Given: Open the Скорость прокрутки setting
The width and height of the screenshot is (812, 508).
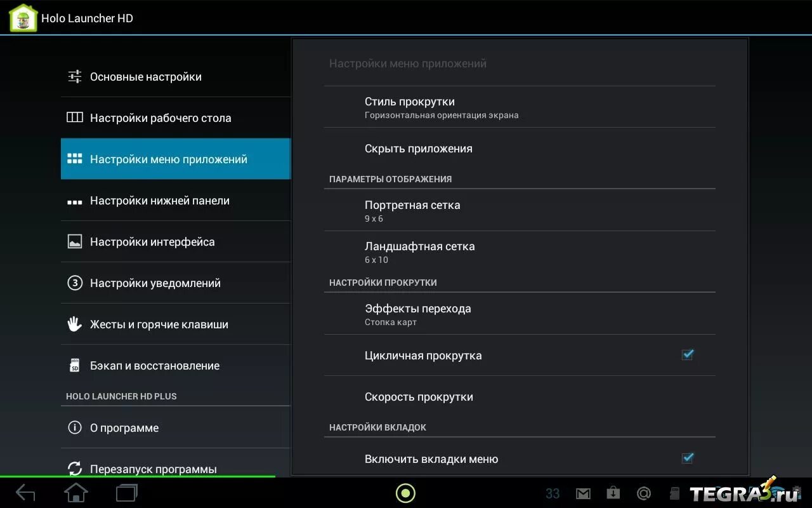Looking at the screenshot, I should tap(520, 397).
